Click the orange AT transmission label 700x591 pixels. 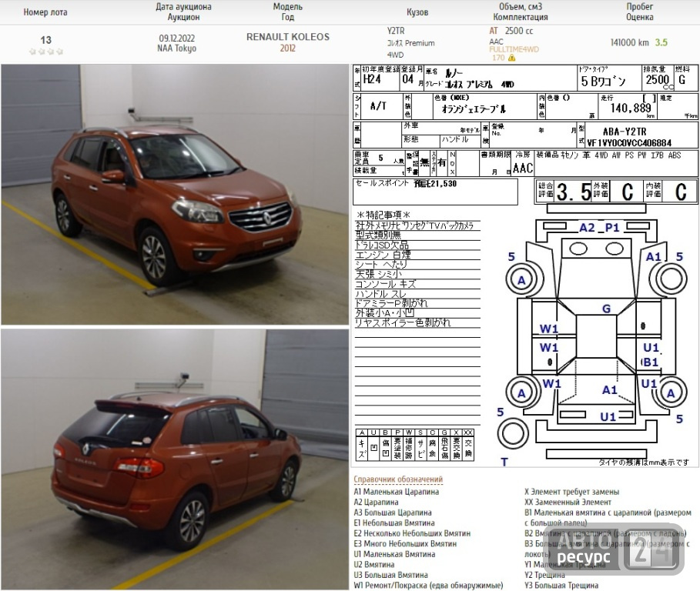(494, 31)
